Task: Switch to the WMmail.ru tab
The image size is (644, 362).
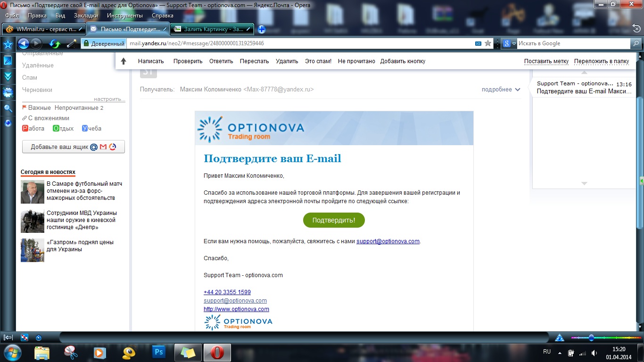Action: coord(44,29)
